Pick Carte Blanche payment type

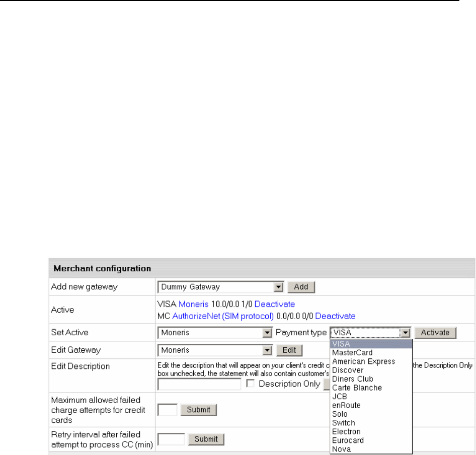[371, 388]
